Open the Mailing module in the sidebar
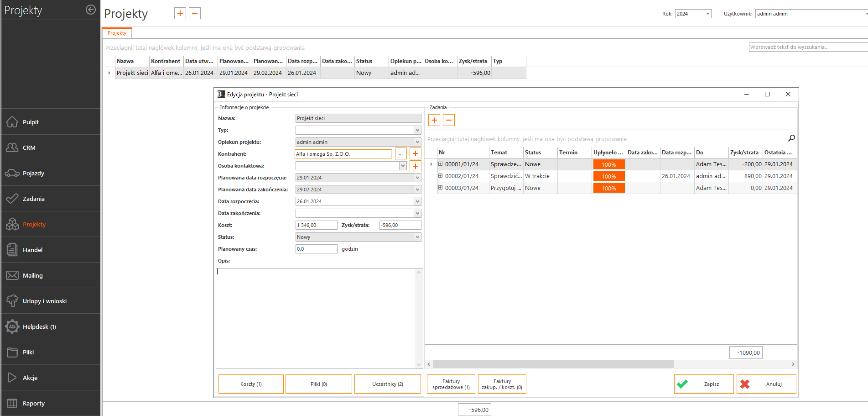Screen dimensions: 868x416 click(50, 275)
